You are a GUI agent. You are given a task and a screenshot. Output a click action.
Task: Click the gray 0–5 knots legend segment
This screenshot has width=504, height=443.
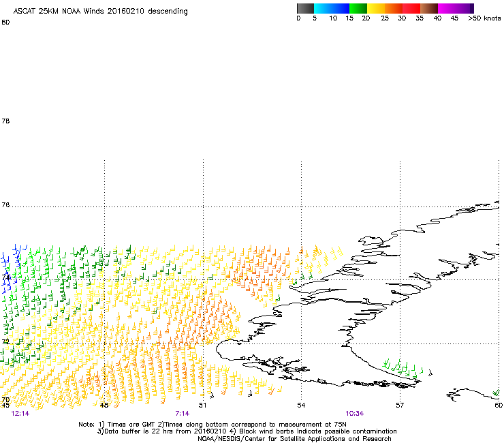[x=305, y=8]
